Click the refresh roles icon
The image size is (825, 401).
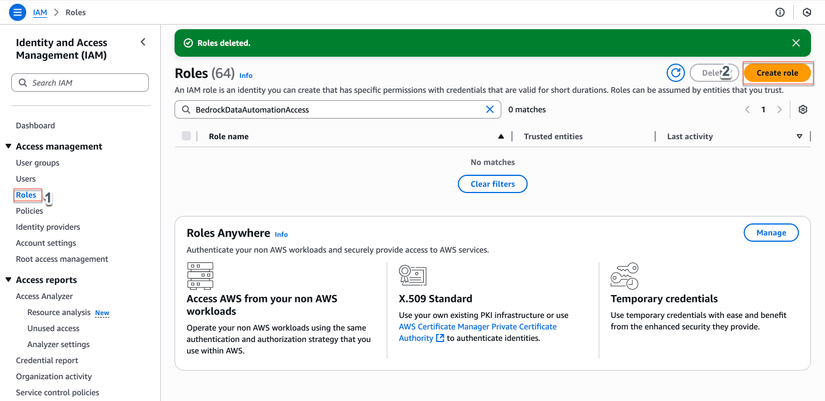click(676, 73)
